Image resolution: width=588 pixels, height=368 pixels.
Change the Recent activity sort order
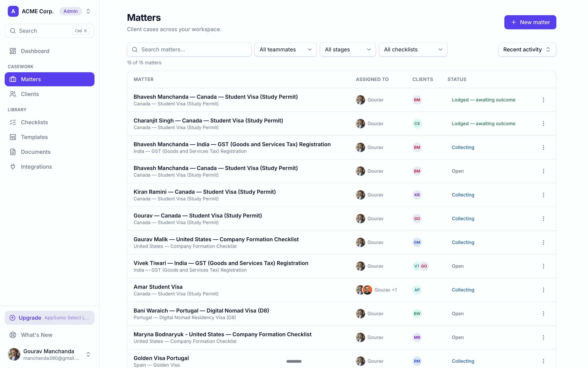[x=527, y=49]
